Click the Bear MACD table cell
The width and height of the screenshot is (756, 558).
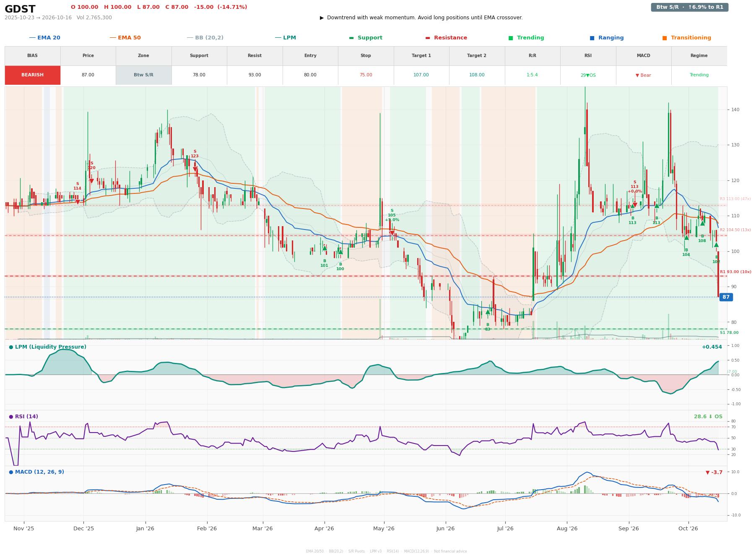click(x=644, y=75)
